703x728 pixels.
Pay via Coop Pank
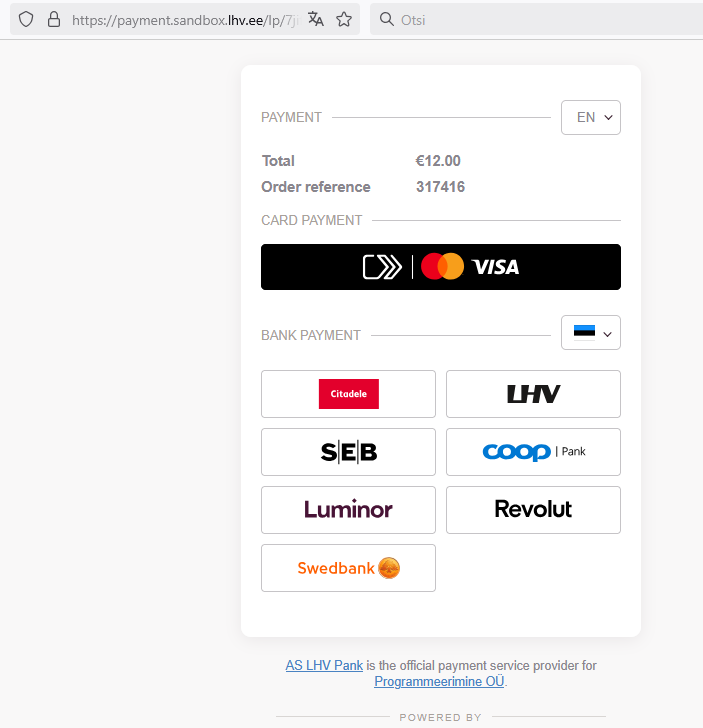point(533,452)
